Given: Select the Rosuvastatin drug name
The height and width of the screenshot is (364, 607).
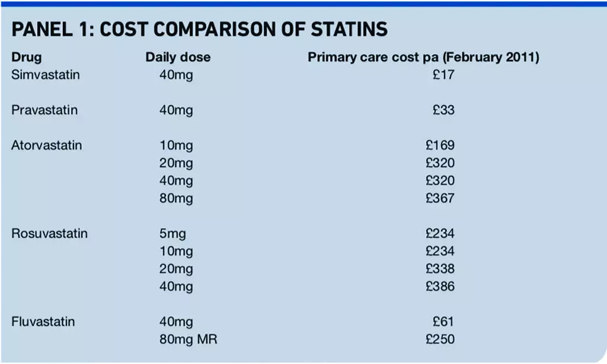Looking at the screenshot, I should [x=49, y=233].
